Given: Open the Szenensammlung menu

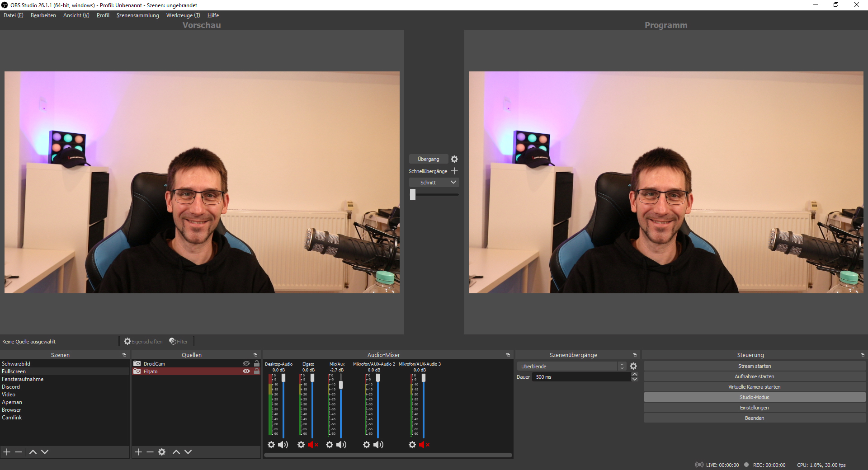Looking at the screenshot, I should point(137,15).
